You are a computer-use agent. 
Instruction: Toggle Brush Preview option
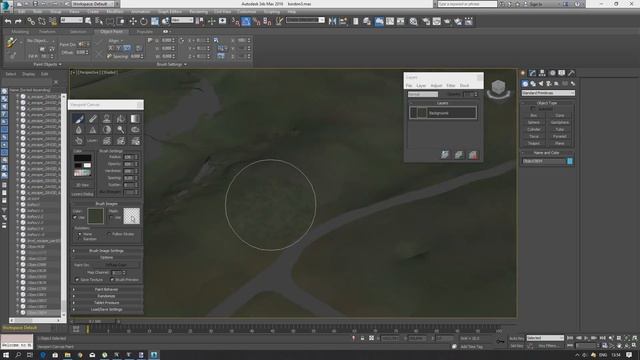coord(112,280)
